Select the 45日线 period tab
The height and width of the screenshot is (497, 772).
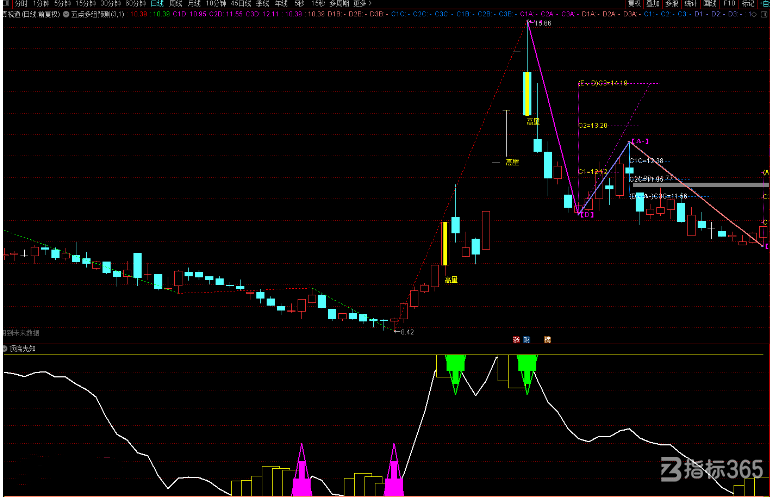coord(241,3)
